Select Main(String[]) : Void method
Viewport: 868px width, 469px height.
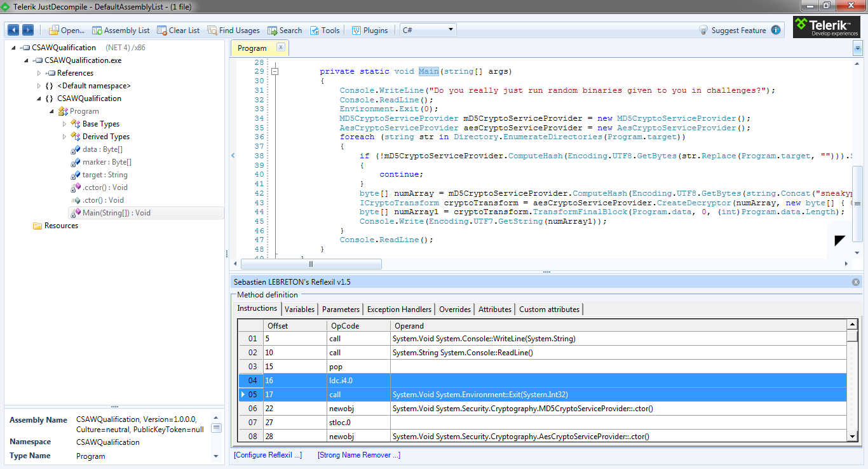tap(146, 213)
